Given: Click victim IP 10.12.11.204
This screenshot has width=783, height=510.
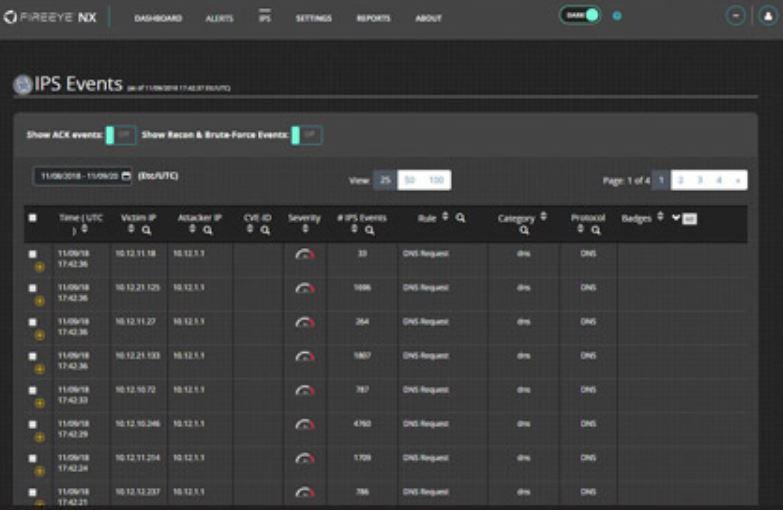Looking at the screenshot, I should coord(138,458).
